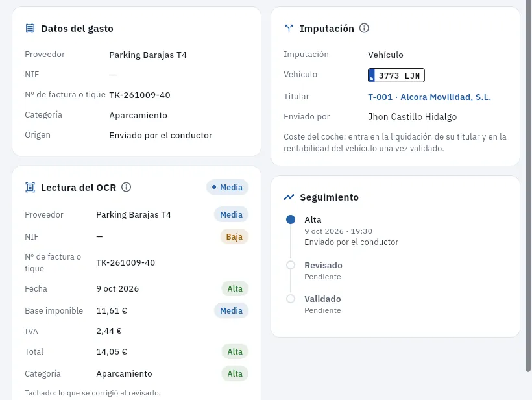Viewport: 532px width, 400px height.
Task: Click the text Enviado por el conductor in Origen row
Action: [160, 135]
